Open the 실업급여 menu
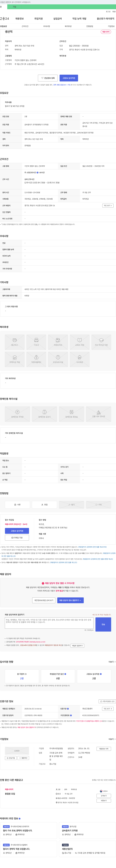 [x=58, y=19]
